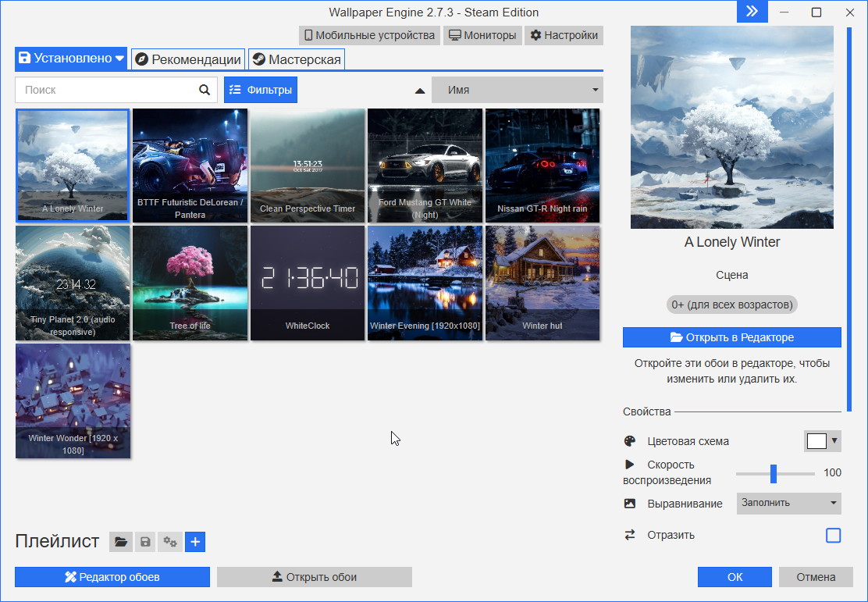Open color scheme dropdown arrow

pyautogui.click(x=834, y=441)
